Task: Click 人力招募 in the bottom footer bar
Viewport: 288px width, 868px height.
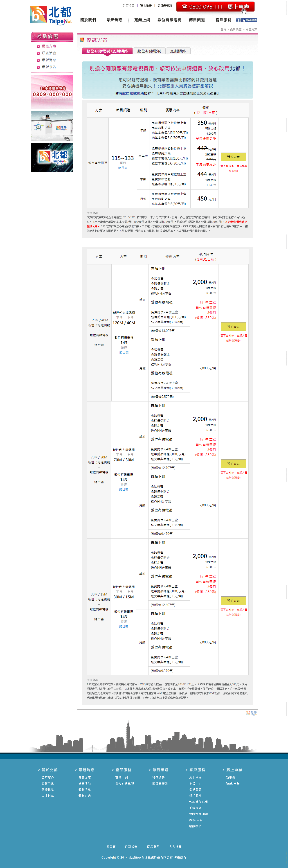Action: (175, 847)
